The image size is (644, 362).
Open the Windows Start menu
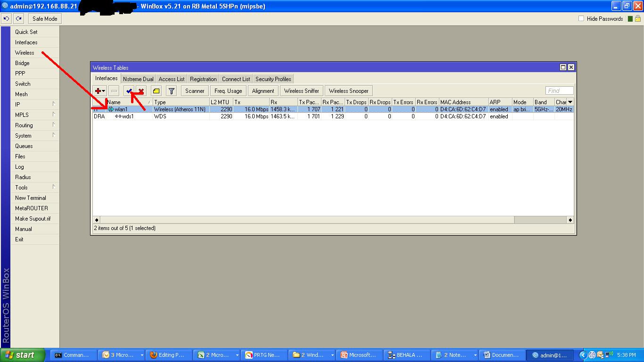click(23, 355)
